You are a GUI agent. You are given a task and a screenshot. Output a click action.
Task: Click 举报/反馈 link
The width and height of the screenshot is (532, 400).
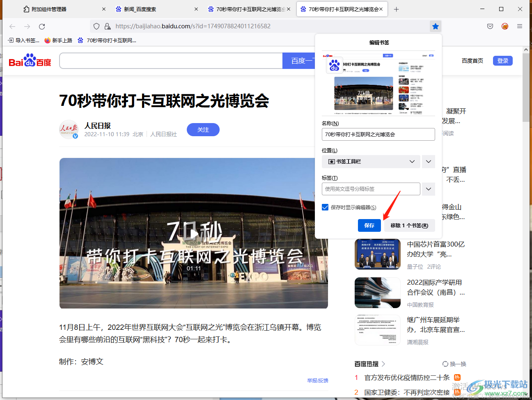[318, 380]
